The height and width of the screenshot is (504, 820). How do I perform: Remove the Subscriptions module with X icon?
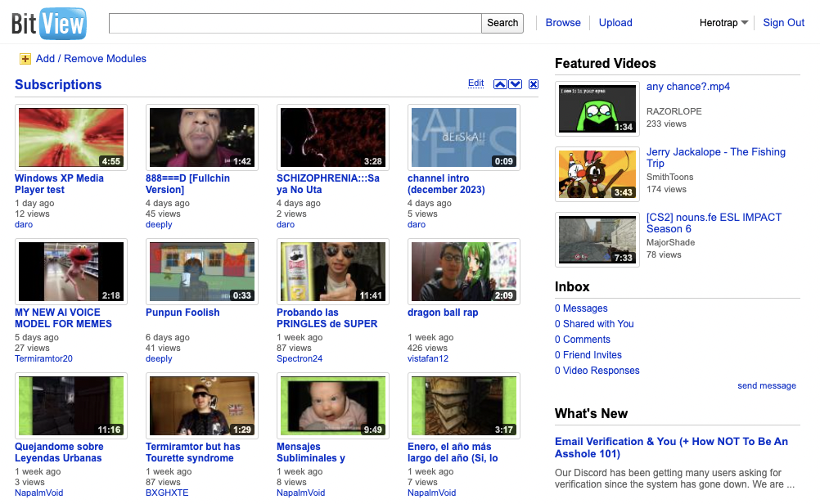[534, 84]
